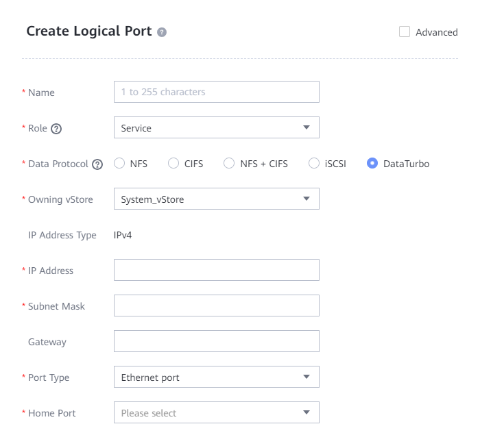Viewport: 480px width, 448px height.
Task: Click the Name input field
Action: [x=216, y=92]
